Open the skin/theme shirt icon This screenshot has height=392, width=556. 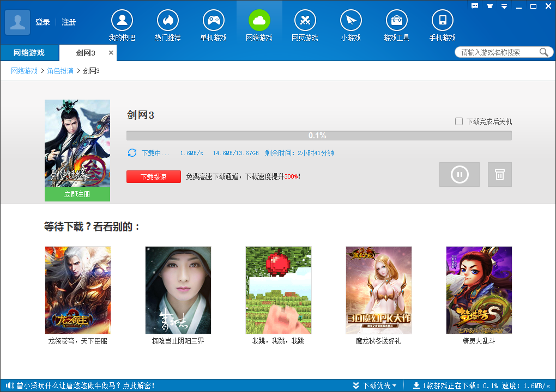point(488,6)
